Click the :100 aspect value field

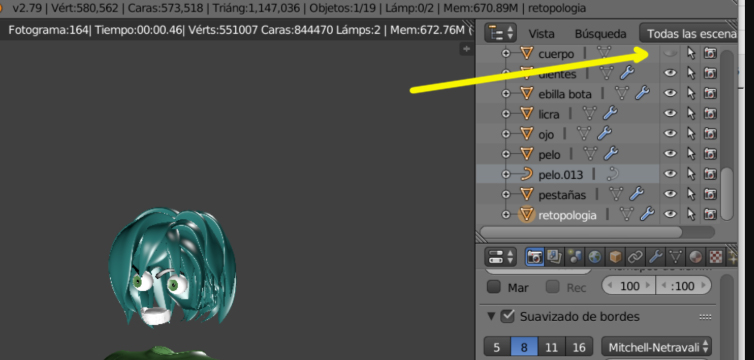click(x=683, y=286)
